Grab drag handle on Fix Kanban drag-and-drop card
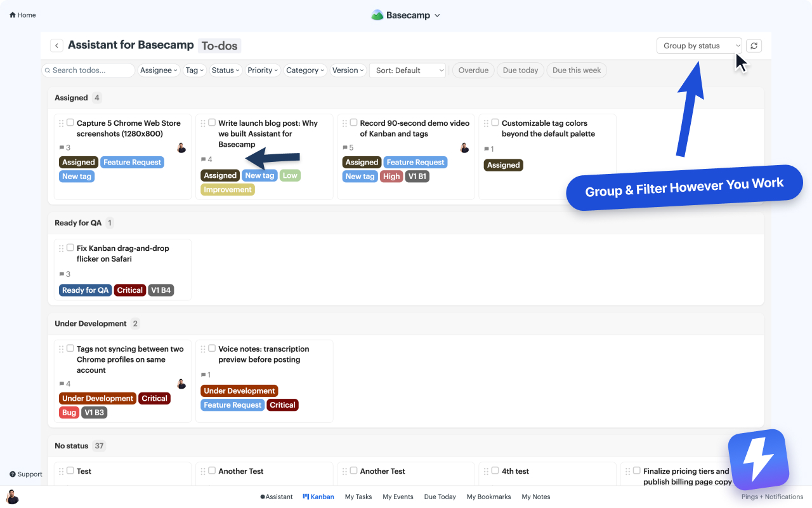Screen dimensions: 812x508 [62, 248]
